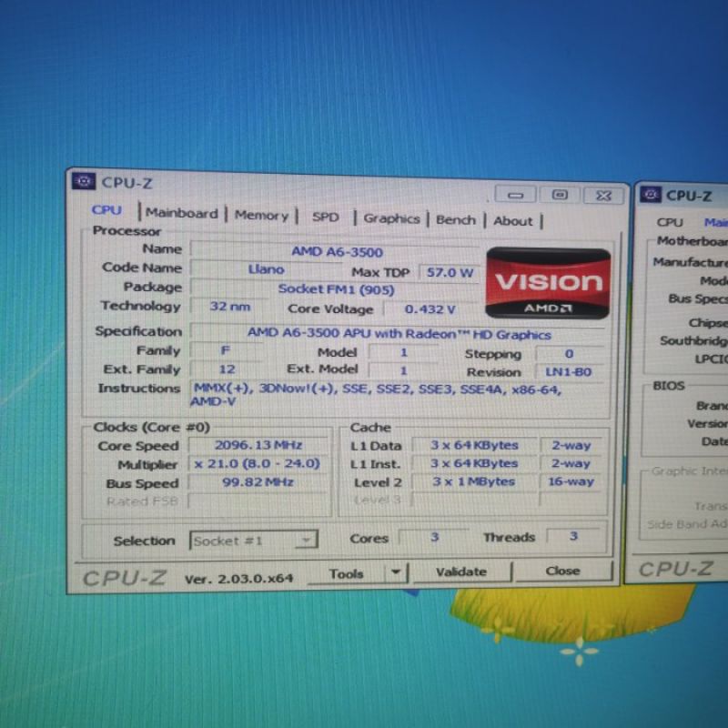The image size is (728, 728).
Task: Click the Revision value LN1-B0
Action: (568, 372)
